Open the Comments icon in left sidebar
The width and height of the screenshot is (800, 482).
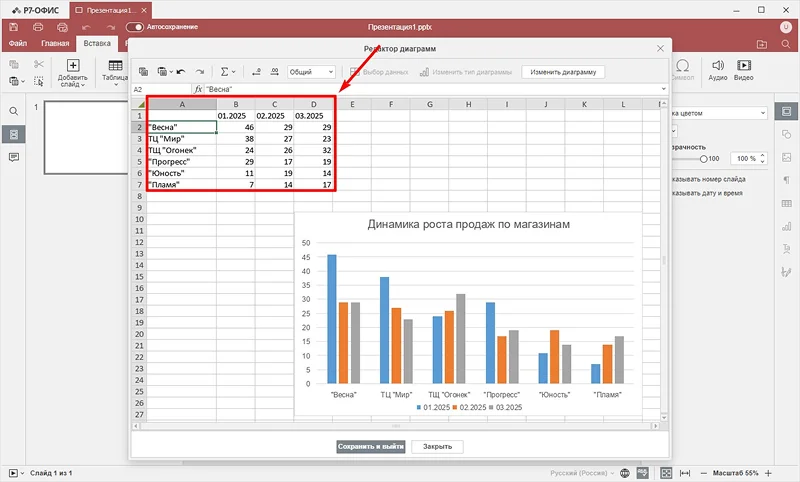click(x=14, y=157)
